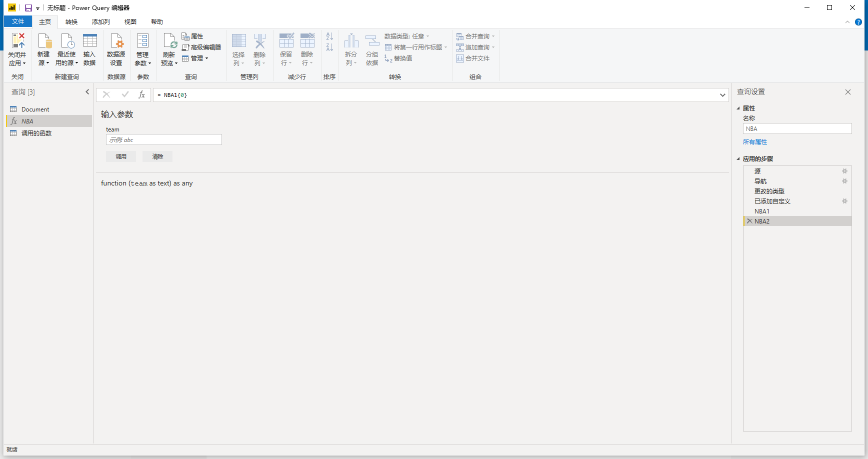
Task: Open the Advanced Editor (高级编辑器)
Action: click(x=201, y=47)
